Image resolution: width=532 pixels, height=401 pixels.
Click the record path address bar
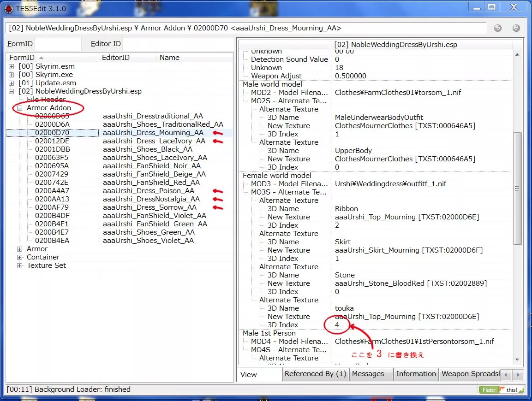click(x=246, y=28)
